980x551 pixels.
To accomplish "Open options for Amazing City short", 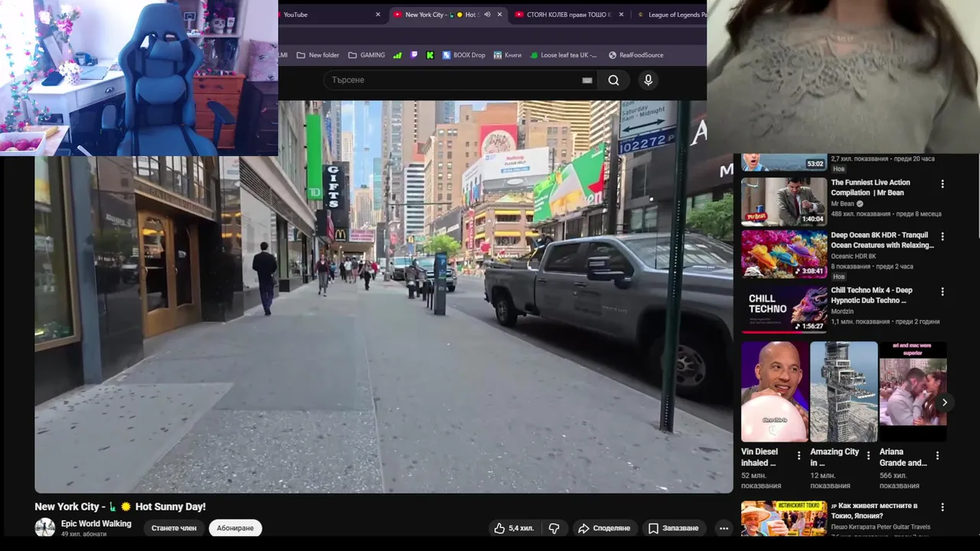I will [868, 455].
